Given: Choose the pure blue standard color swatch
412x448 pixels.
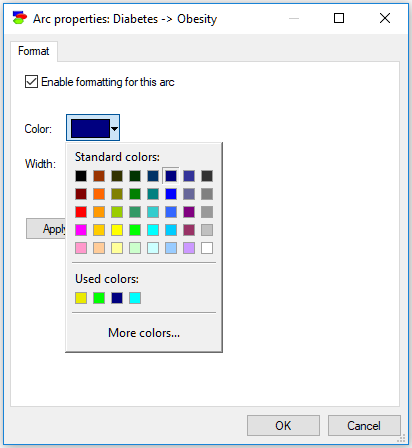Looking at the screenshot, I should point(171,194).
